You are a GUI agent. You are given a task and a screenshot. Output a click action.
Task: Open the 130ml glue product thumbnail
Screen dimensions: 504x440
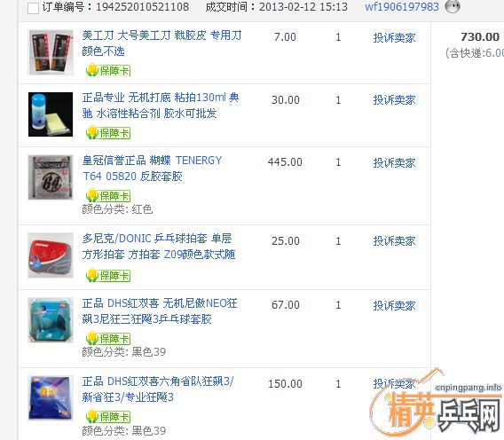click(x=51, y=114)
